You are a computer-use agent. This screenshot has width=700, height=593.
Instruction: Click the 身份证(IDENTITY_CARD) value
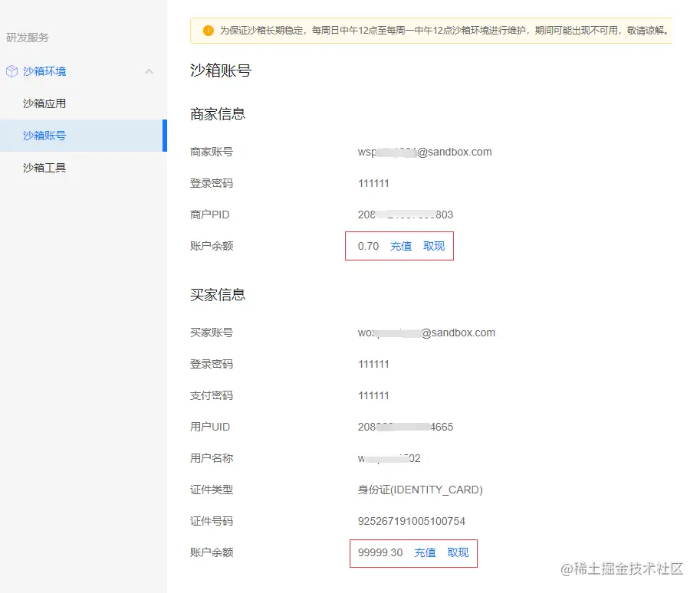[420, 490]
